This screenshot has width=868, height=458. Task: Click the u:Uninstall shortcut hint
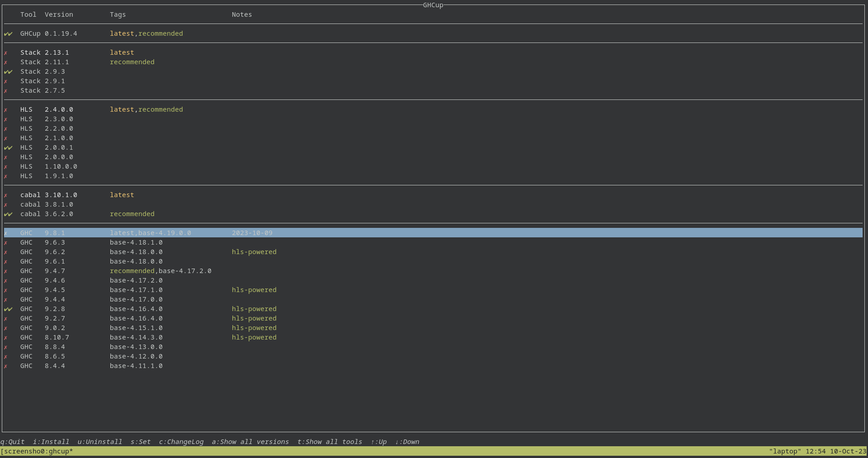(100, 442)
